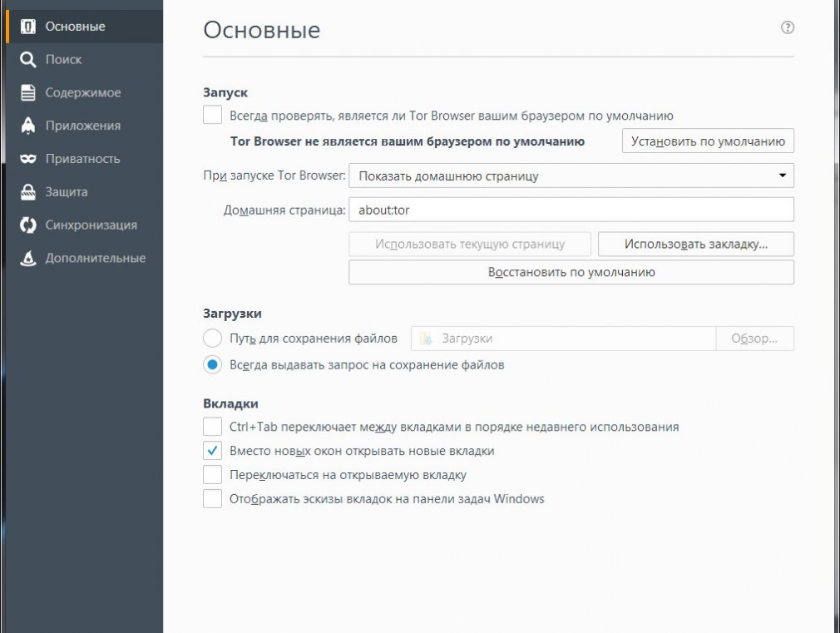Enable tab thumbnails in the Windows taskbar checkbox
840x633 pixels.
[212, 499]
